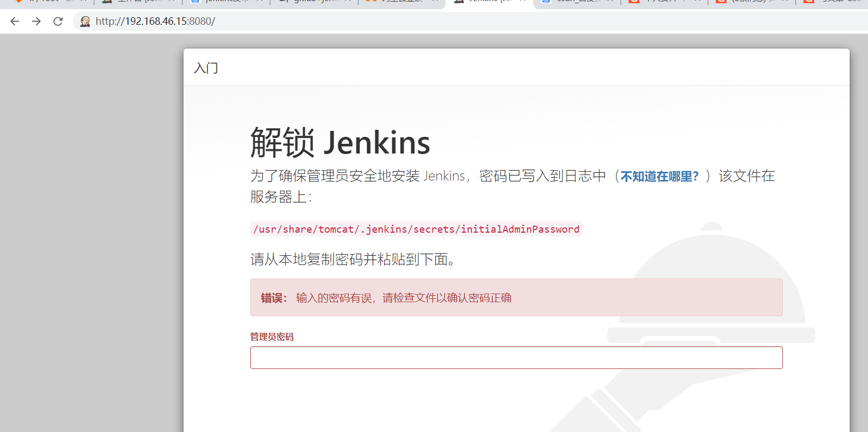Reload the Jenkins page
This screenshot has width=868, height=432.
tap(58, 21)
